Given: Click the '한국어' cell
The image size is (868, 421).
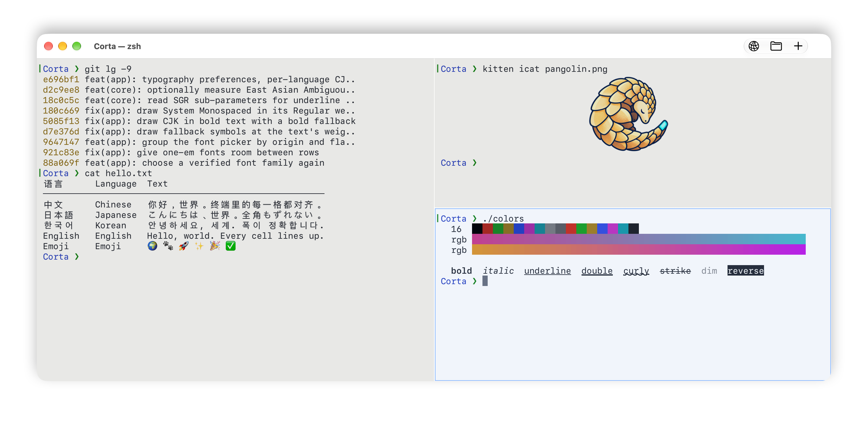Looking at the screenshot, I should (59, 226).
